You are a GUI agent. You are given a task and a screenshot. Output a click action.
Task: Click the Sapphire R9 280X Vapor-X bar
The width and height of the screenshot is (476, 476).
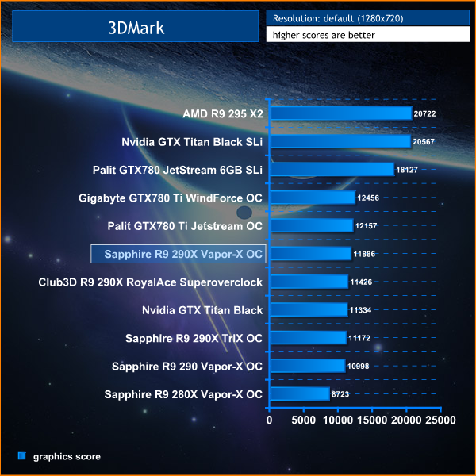300,393
